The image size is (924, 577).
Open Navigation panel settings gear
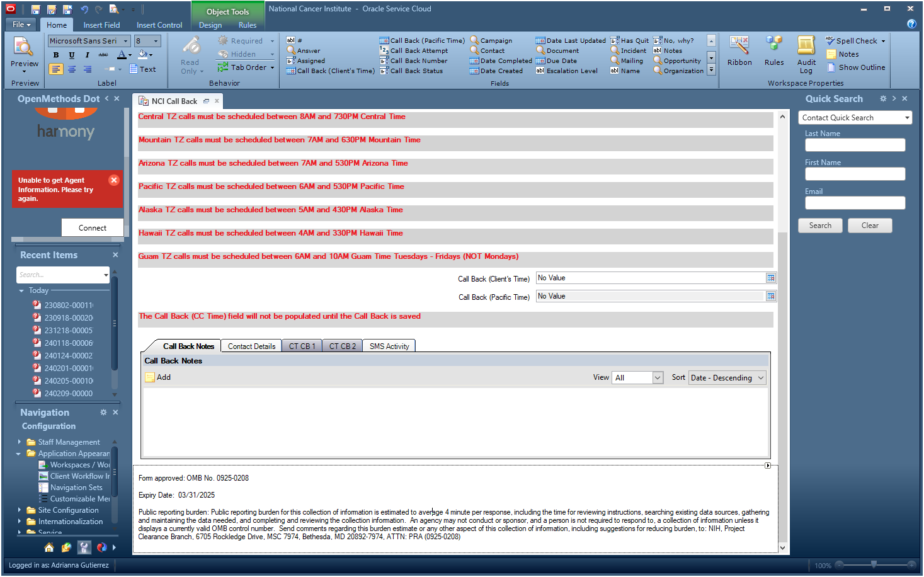tap(103, 413)
